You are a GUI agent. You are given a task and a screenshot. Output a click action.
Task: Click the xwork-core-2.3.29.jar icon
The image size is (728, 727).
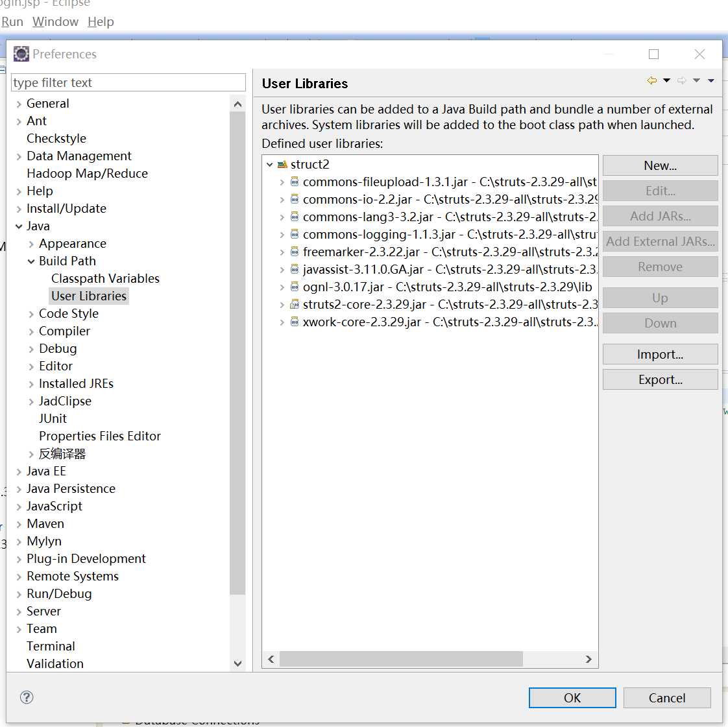click(295, 322)
